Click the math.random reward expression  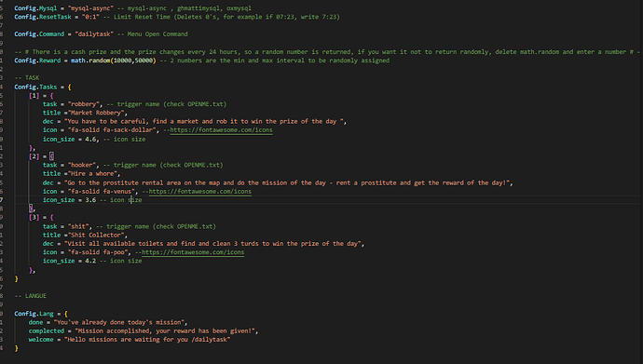(113, 61)
